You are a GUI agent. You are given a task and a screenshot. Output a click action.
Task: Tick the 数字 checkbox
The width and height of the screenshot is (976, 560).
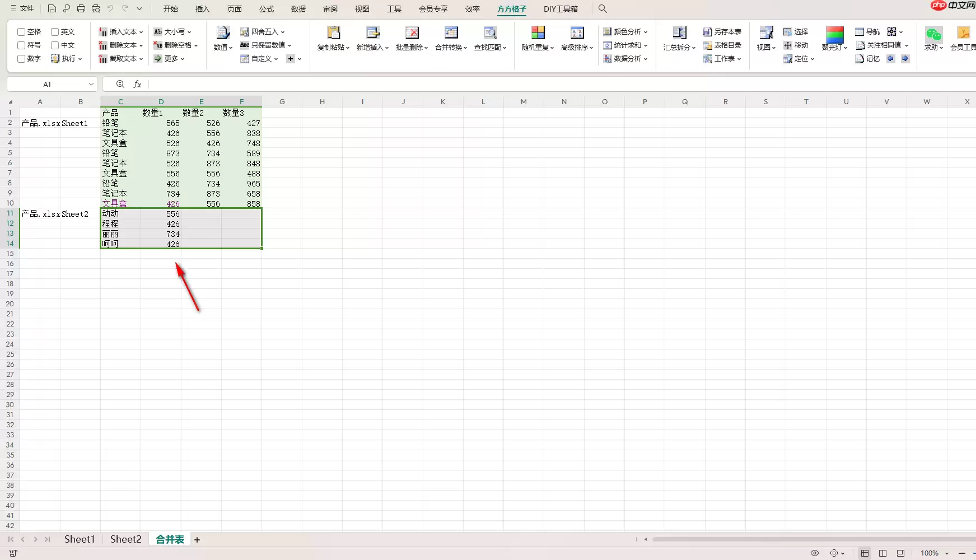point(21,59)
